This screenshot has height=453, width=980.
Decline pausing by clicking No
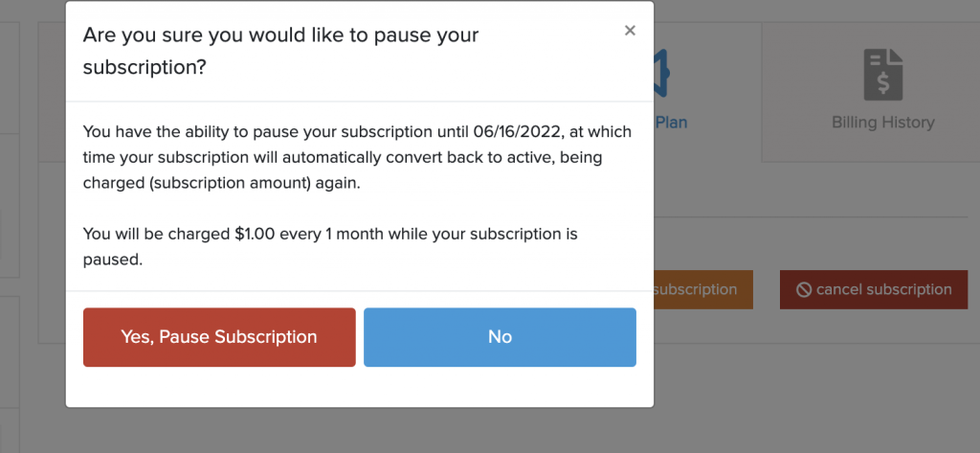tap(500, 337)
